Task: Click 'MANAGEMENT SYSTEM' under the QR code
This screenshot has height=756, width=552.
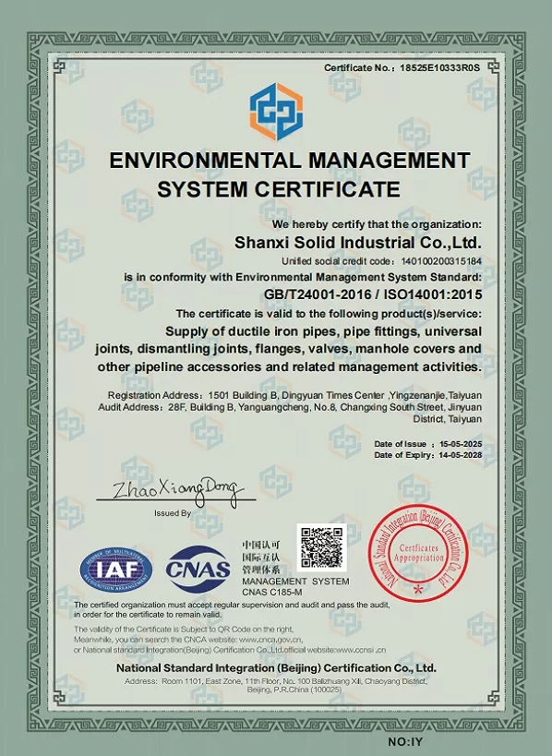Action: click(x=295, y=582)
